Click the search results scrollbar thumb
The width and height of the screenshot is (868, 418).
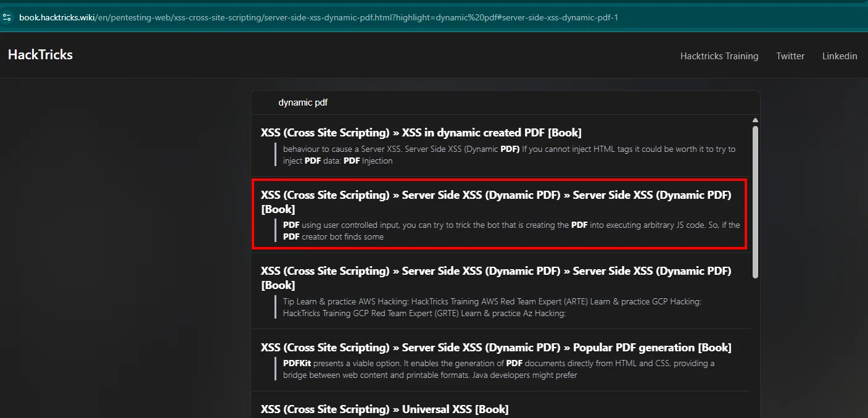pos(755,202)
